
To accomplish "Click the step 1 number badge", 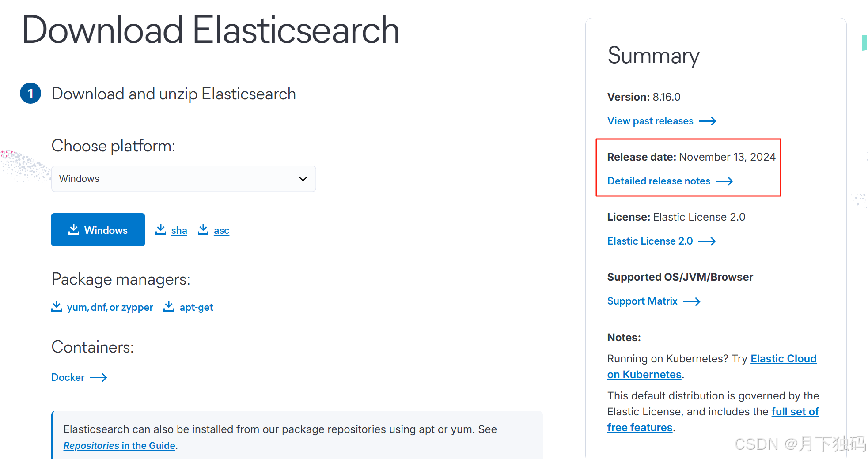I will pyautogui.click(x=30, y=93).
